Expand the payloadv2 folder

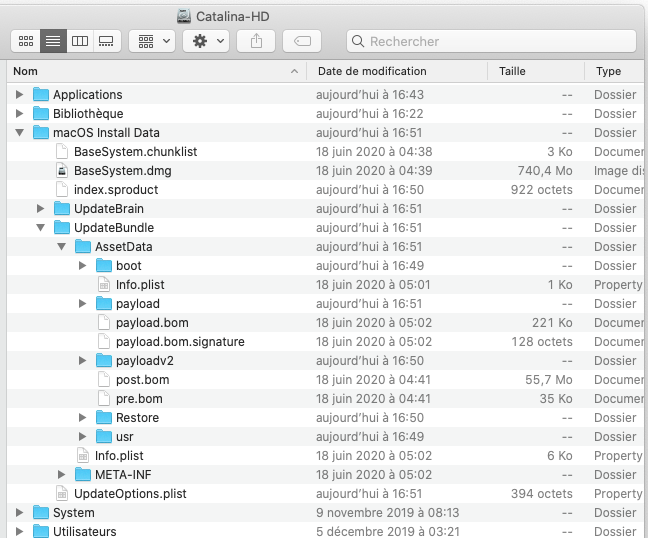82,361
